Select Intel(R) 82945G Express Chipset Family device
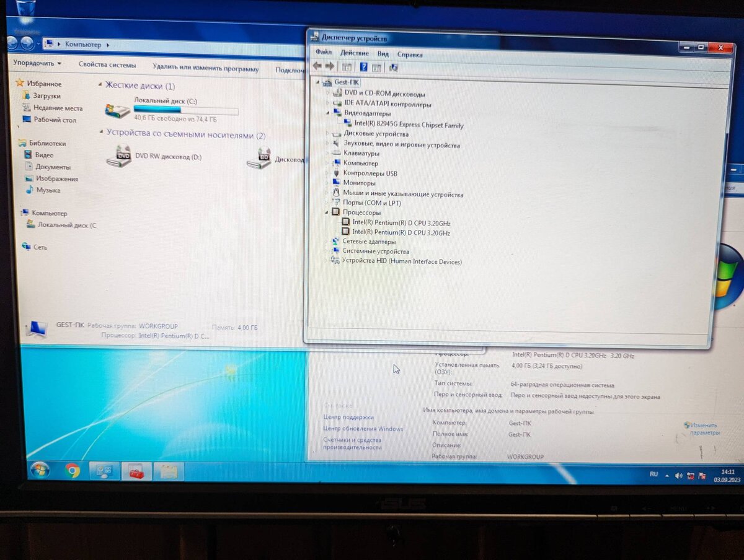Image resolution: width=744 pixels, height=560 pixels. tap(409, 125)
